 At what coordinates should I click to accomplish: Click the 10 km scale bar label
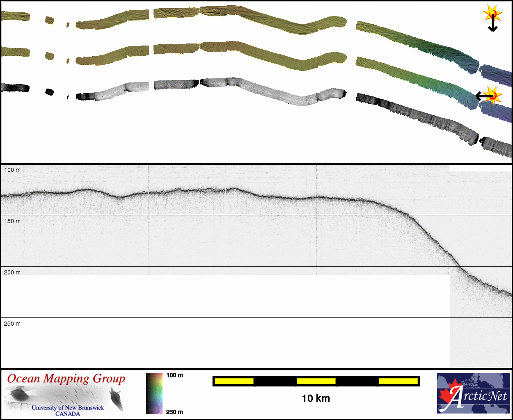316,398
